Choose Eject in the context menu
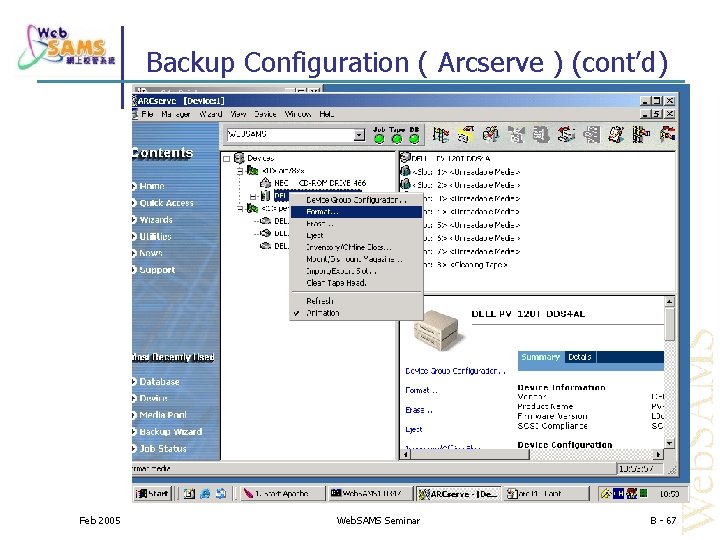Image resolution: width=720 pixels, height=540 pixels. 356,236
